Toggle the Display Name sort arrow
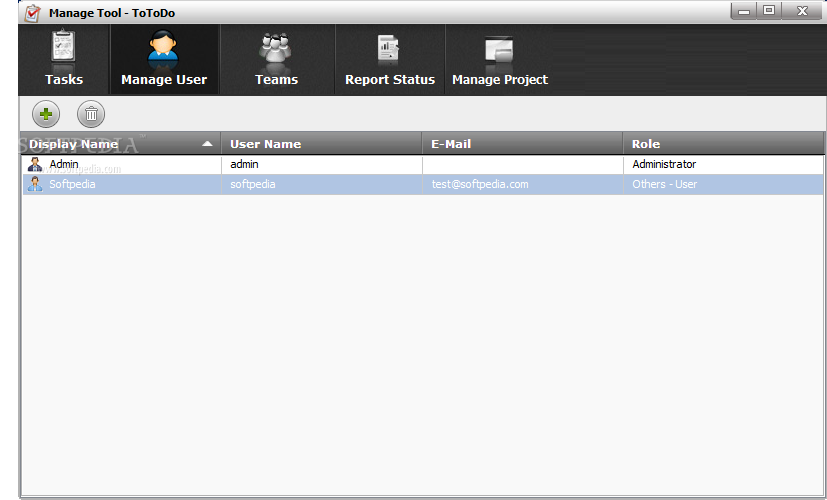 pos(207,143)
